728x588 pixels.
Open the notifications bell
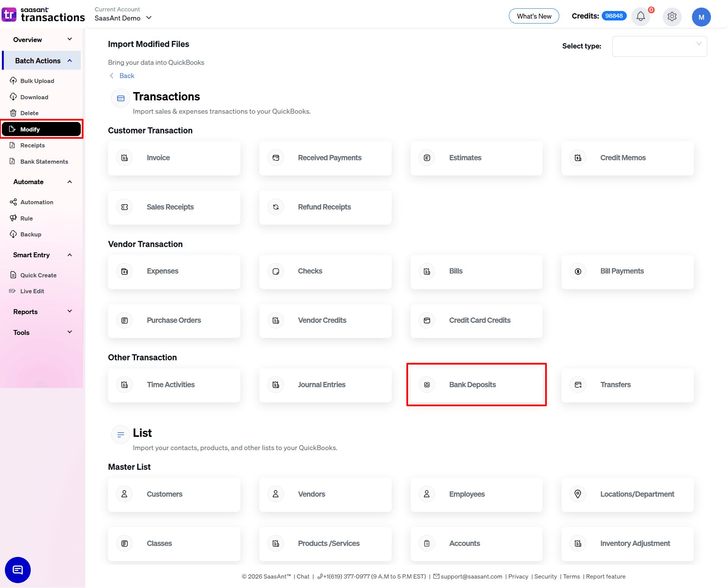pyautogui.click(x=640, y=17)
